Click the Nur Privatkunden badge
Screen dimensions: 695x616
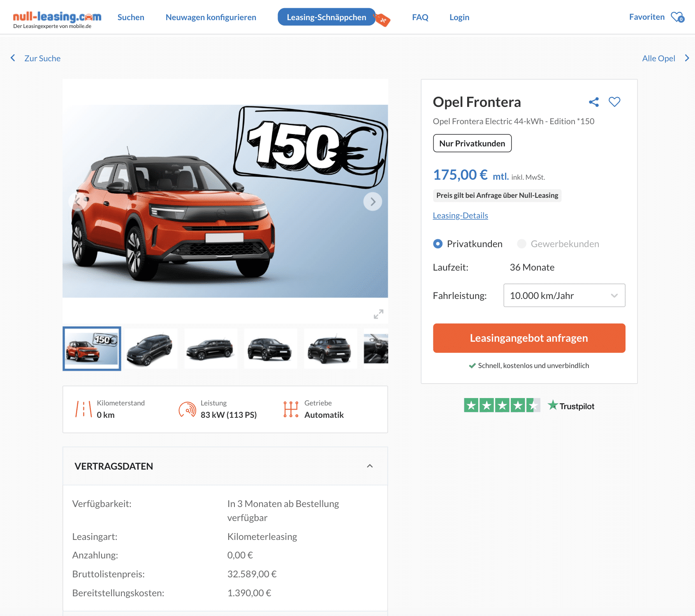[472, 143]
